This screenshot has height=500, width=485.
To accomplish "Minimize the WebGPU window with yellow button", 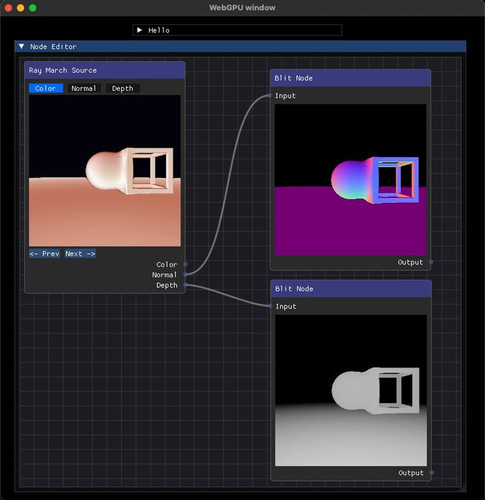I will pos(20,8).
